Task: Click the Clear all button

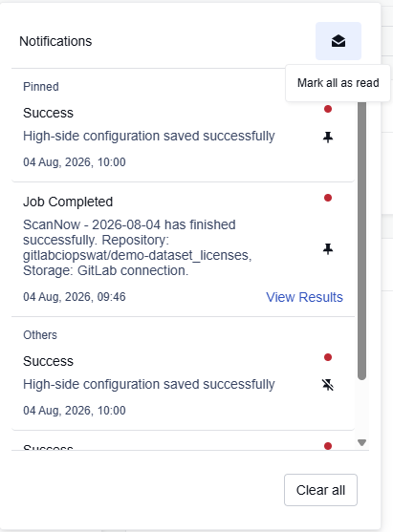Action: (x=320, y=490)
